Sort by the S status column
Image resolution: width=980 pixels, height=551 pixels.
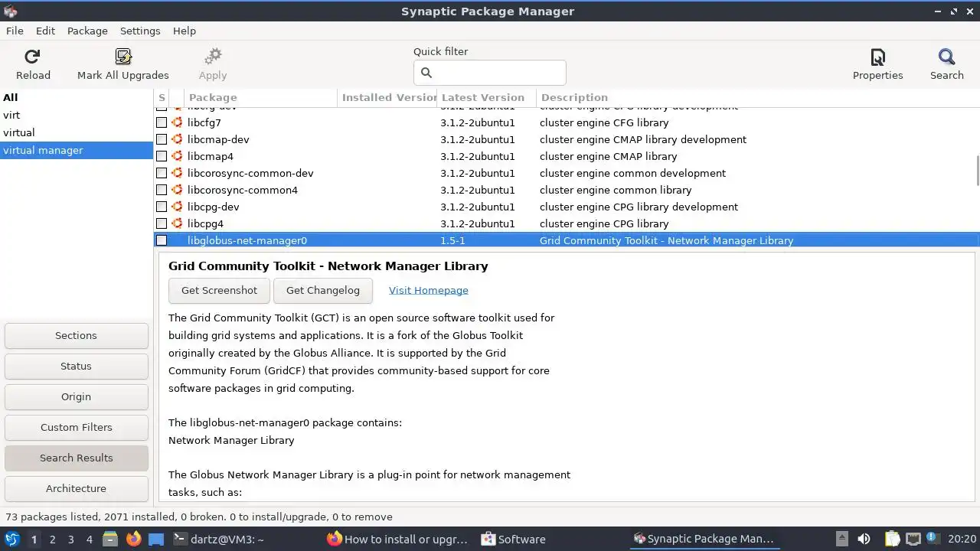coord(162,97)
